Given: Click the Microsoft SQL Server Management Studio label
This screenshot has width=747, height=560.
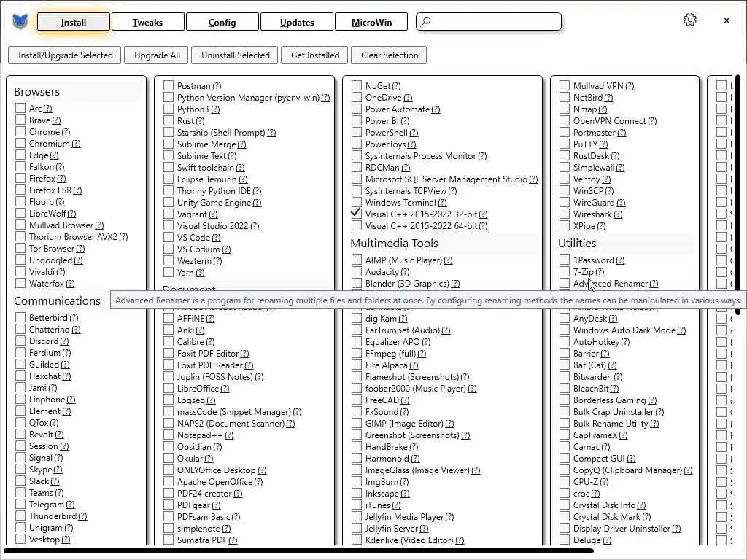Looking at the screenshot, I should pos(446,179).
